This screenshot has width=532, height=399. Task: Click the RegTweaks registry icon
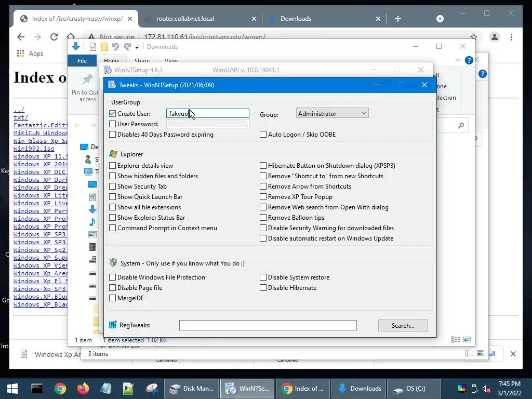coord(113,325)
